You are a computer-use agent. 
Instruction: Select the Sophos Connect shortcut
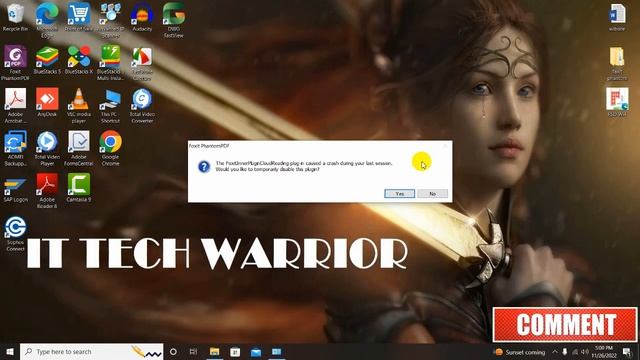[x=15, y=233]
